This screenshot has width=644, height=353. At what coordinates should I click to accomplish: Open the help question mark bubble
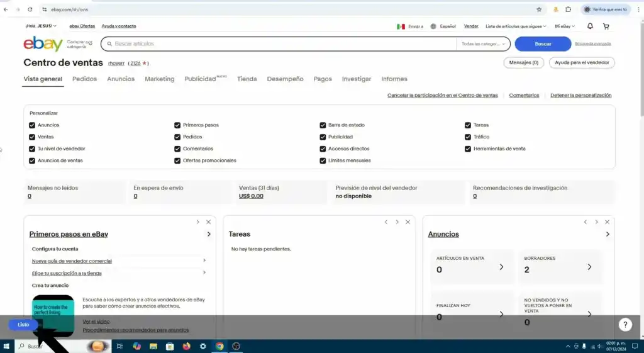tap(625, 325)
